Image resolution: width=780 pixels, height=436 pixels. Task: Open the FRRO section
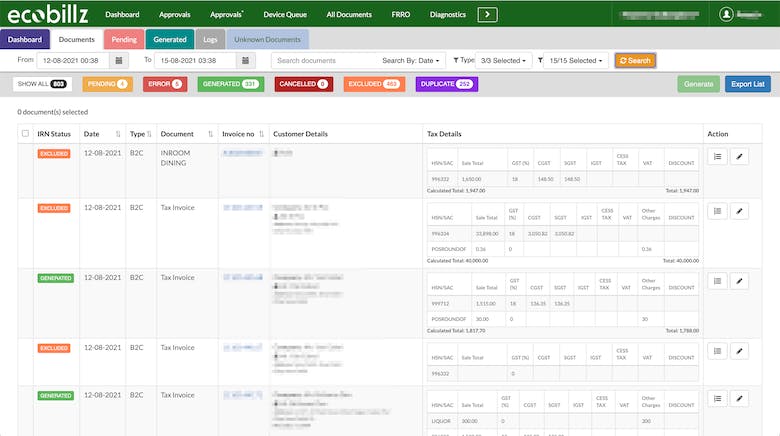pyautogui.click(x=401, y=14)
